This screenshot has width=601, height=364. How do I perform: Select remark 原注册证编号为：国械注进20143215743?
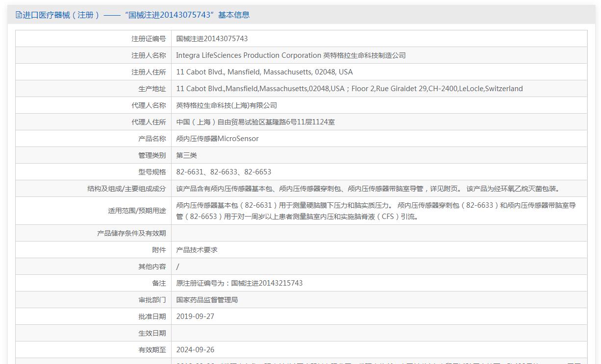[x=239, y=283]
